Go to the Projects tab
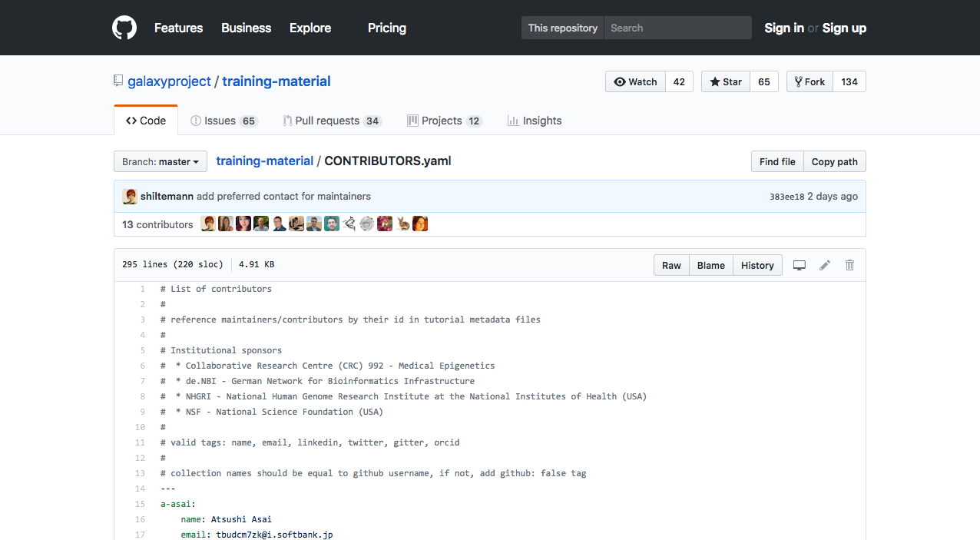 tap(445, 121)
